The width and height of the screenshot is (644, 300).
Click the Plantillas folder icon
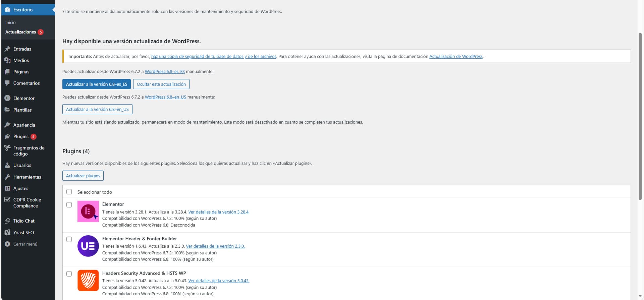tap(7, 110)
